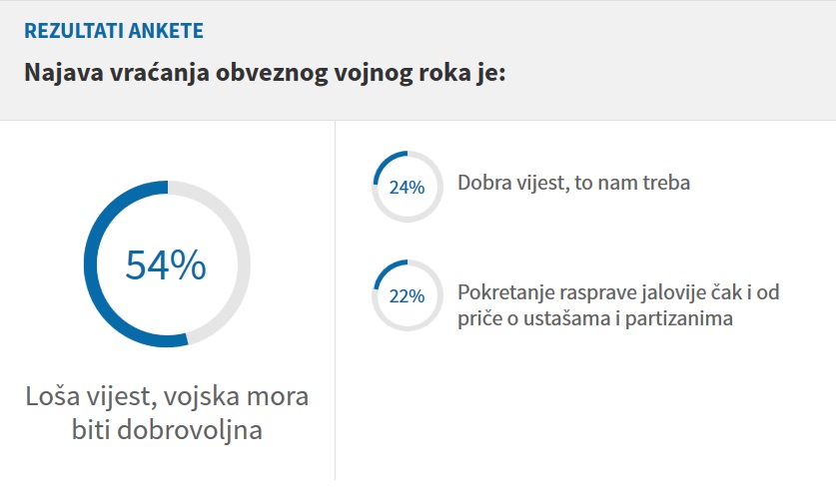The height and width of the screenshot is (504, 836).
Task: Click the 22% circular progress icon
Action: [407, 295]
